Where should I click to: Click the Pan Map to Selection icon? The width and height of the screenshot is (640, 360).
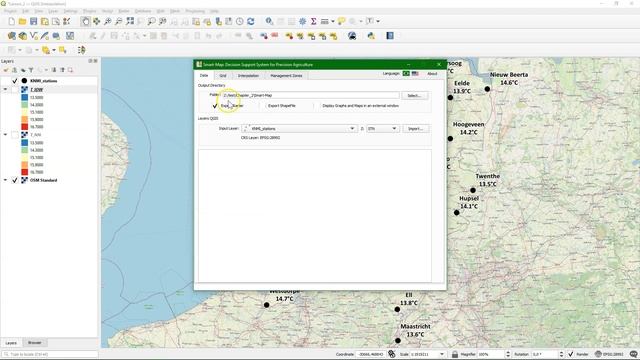[x=96, y=21]
